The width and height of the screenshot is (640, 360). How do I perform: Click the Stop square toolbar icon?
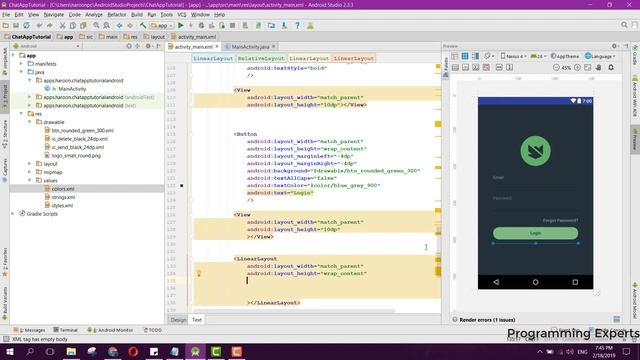pyautogui.click(x=232, y=25)
